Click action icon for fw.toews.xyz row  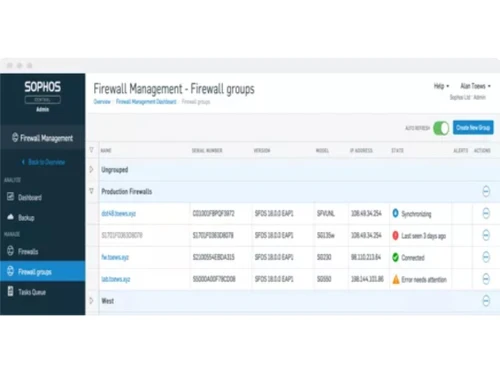[486, 257]
